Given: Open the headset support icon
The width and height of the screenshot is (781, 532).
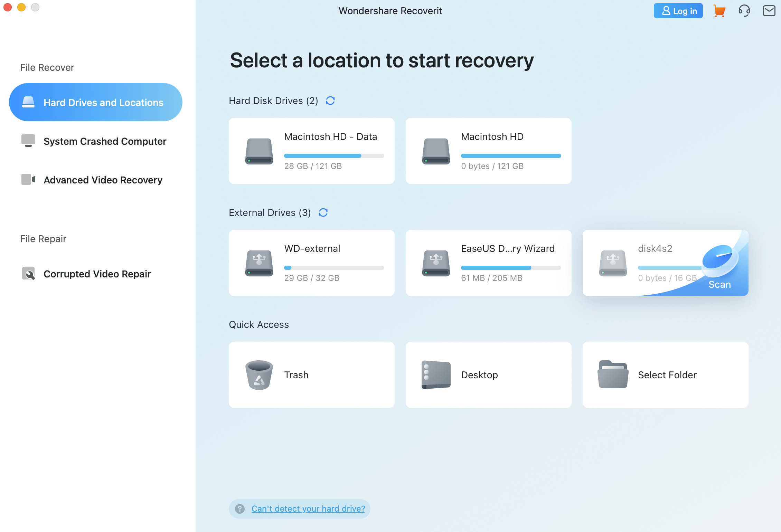Looking at the screenshot, I should pos(744,11).
